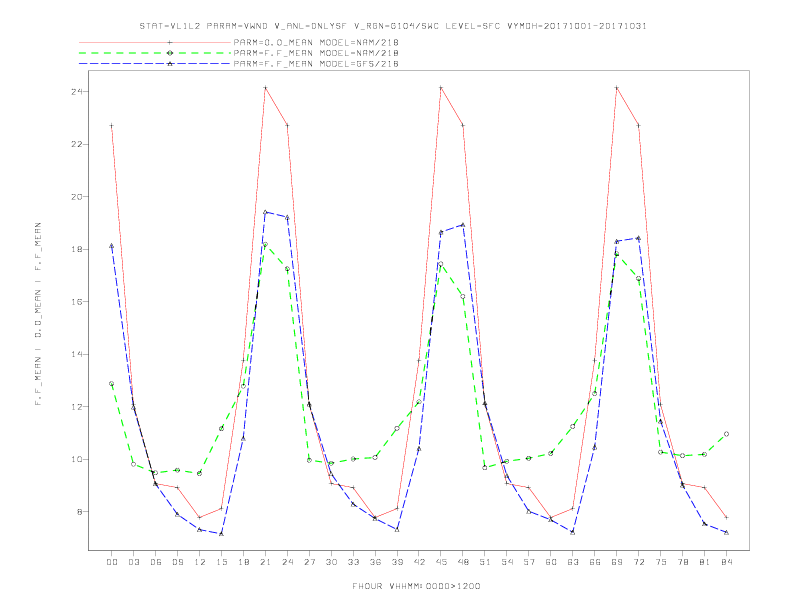Click x-axis hour label 42
Image resolution: width=792 pixels, height=612 pixels.
click(x=419, y=562)
